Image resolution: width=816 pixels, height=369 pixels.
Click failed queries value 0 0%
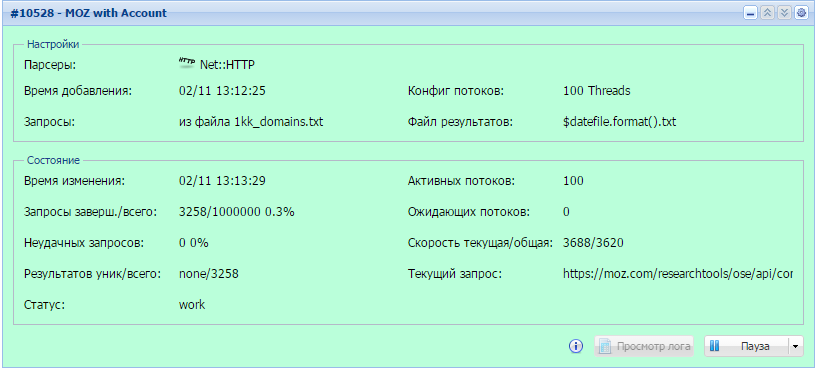pos(194,243)
